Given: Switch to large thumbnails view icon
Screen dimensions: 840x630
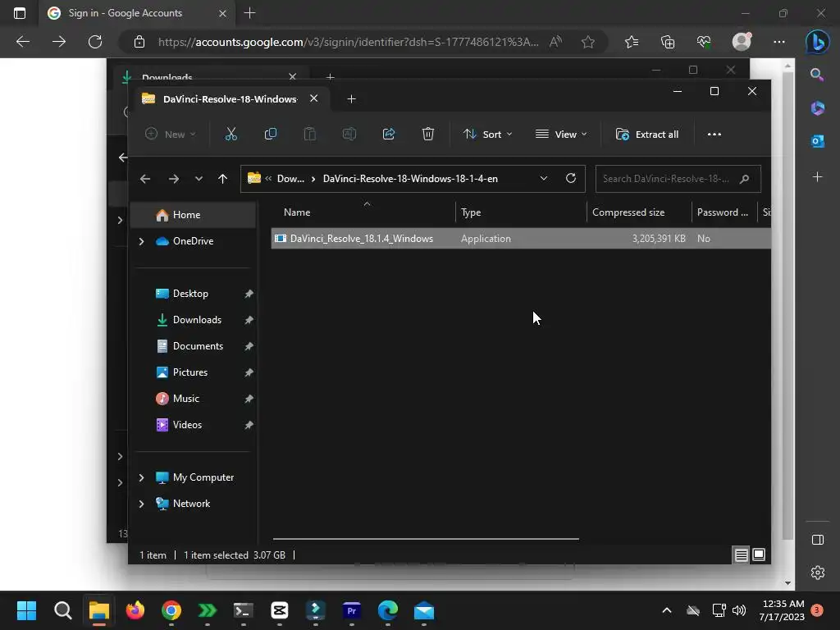Looking at the screenshot, I should click(x=759, y=555).
